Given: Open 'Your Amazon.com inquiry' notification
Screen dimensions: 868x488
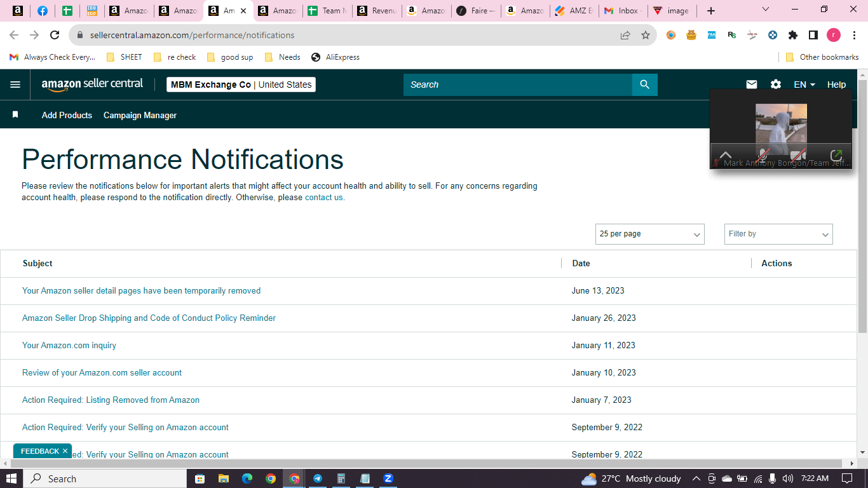Looking at the screenshot, I should pos(69,345).
